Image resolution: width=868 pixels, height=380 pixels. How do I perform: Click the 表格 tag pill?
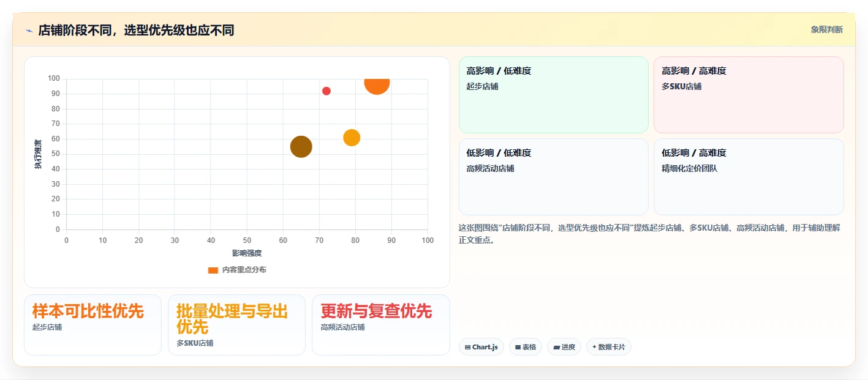click(526, 347)
